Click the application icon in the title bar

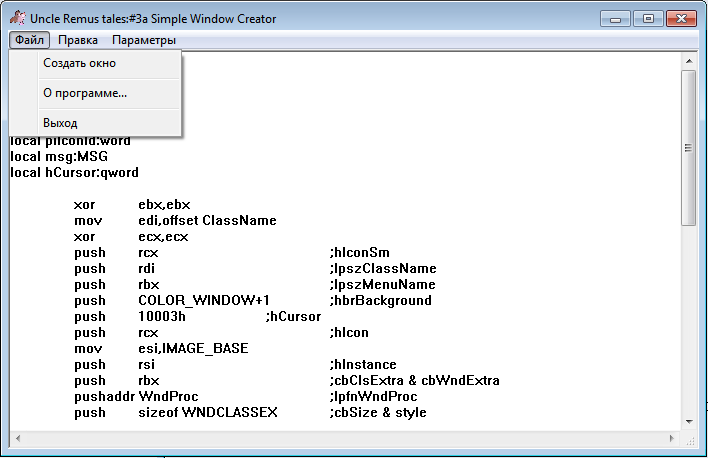click(17, 18)
